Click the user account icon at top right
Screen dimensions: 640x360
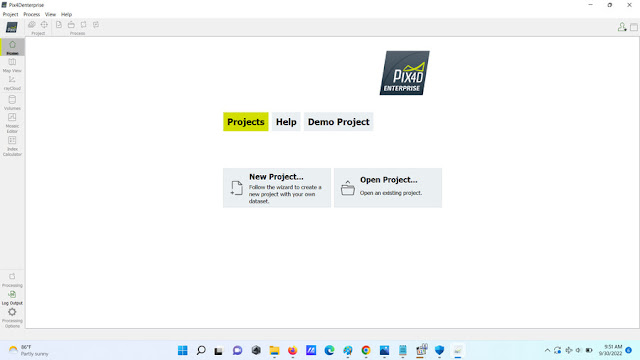point(622,27)
